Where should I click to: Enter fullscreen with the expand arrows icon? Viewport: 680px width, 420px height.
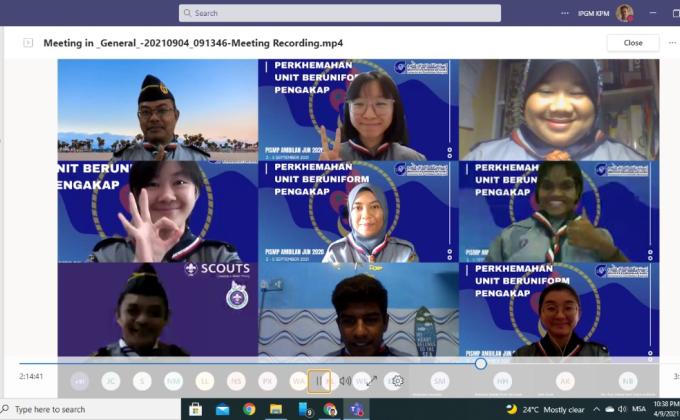point(371,381)
